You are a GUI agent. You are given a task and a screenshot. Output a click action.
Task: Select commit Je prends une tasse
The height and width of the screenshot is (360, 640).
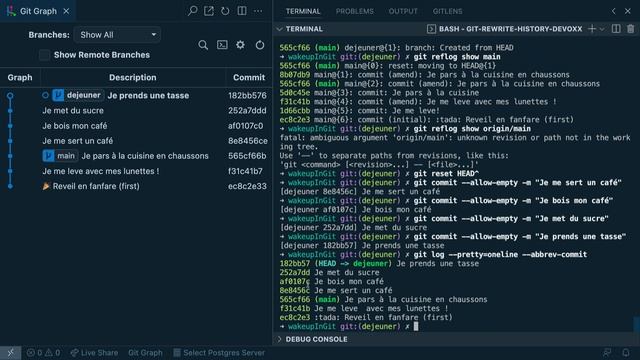pos(148,96)
